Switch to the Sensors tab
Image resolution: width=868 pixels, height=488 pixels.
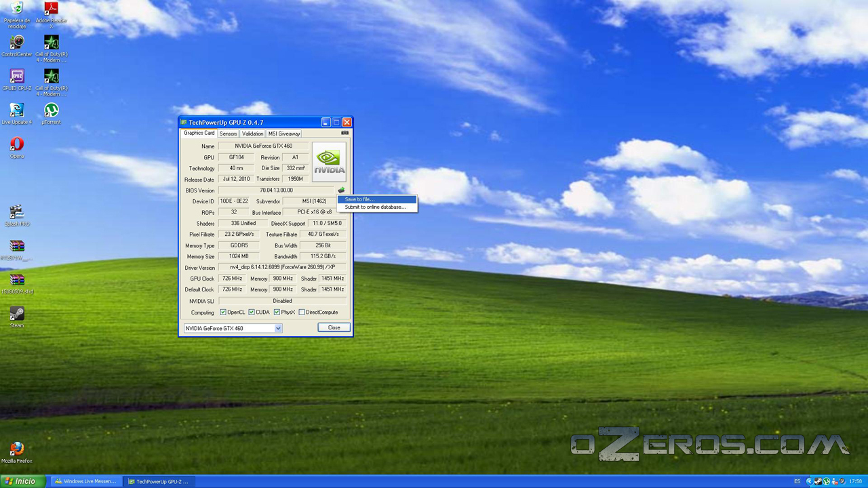(x=228, y=134)
